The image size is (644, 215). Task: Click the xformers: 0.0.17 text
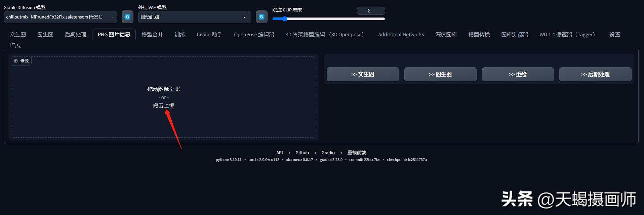(x=299, y=160)
